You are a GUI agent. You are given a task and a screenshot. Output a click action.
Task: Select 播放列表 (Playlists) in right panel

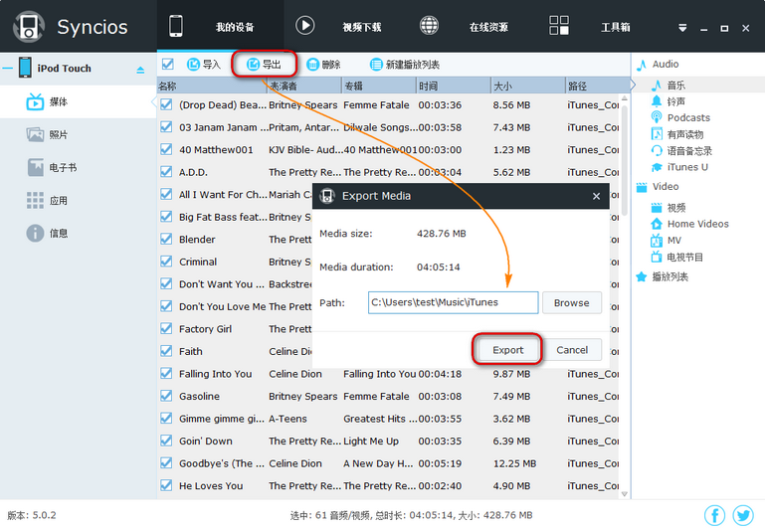pos(663,277)
